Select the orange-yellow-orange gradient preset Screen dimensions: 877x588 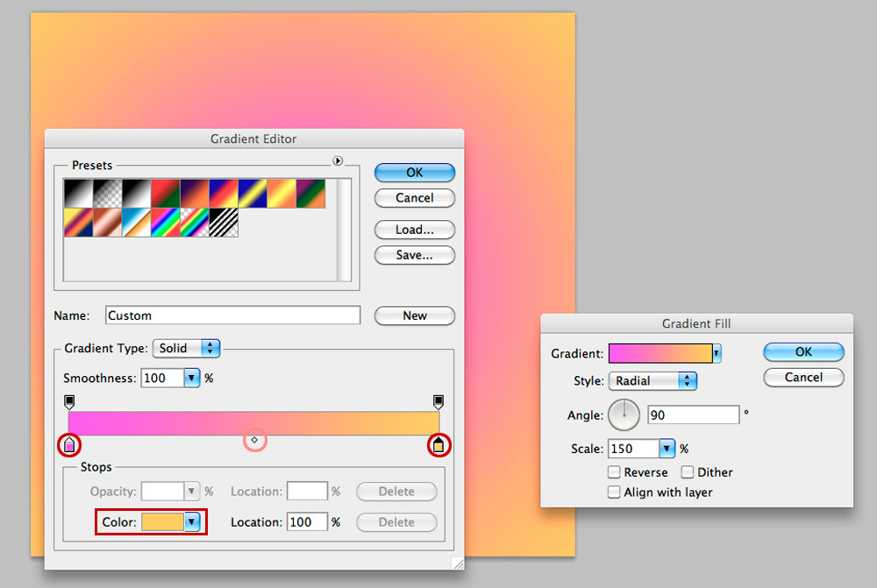tap(282, 194)
